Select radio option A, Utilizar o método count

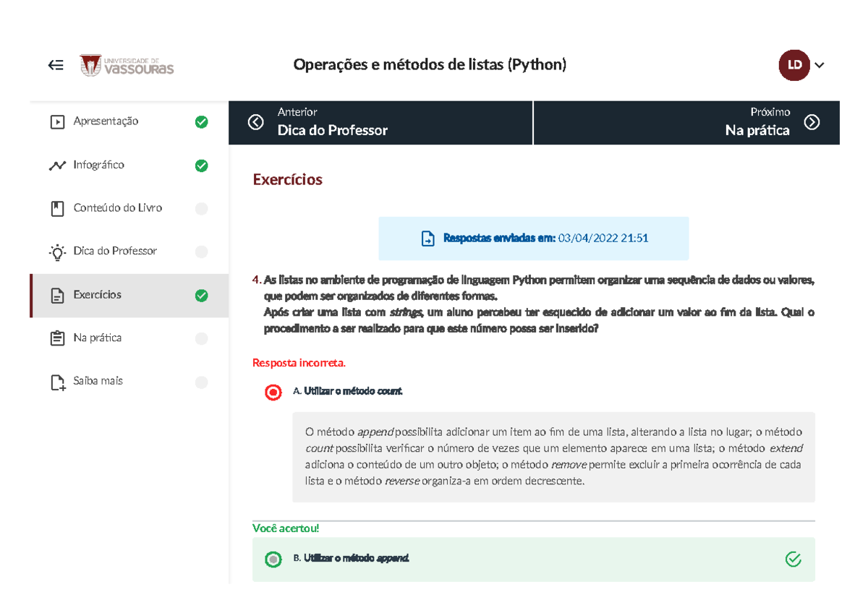(273, 393)
